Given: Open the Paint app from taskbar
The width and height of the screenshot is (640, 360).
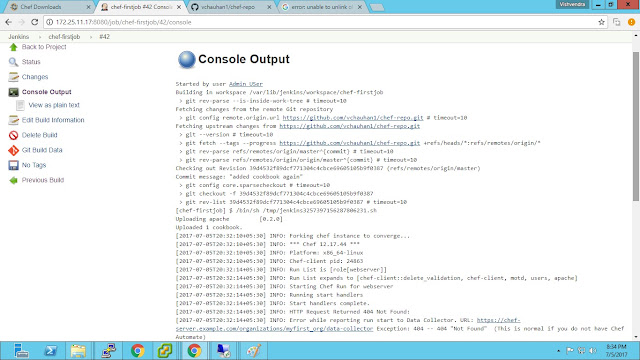Looking at the screenshot, I should point(253,351).
